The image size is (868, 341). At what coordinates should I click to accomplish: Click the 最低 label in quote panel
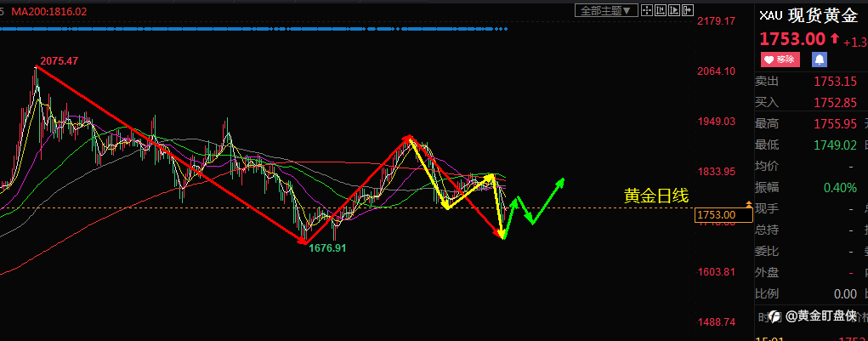pyautogui.click(x=767, y=145)
